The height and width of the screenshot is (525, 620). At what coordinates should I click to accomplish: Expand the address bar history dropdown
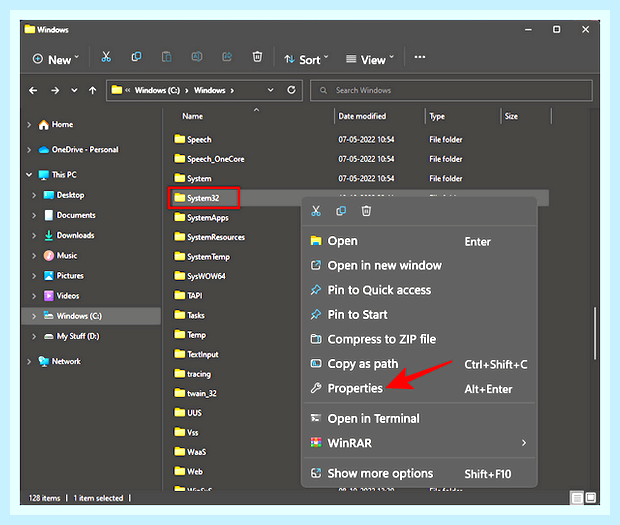click(270, 90)
